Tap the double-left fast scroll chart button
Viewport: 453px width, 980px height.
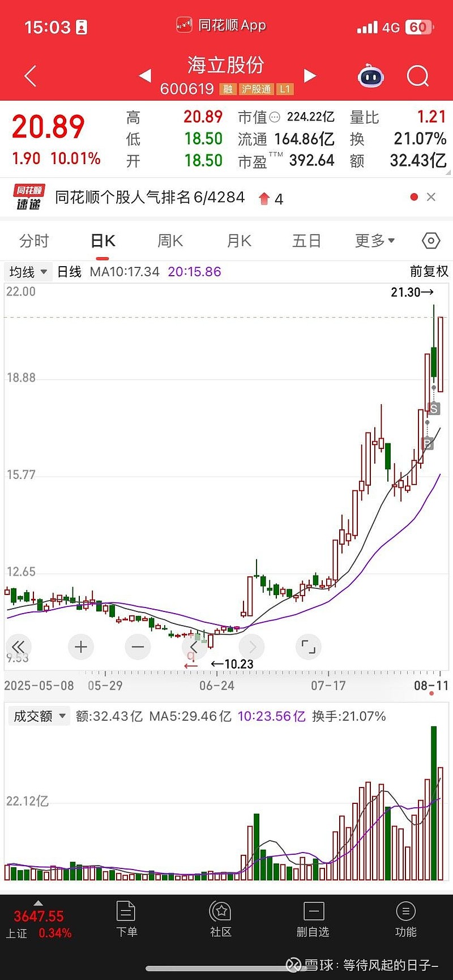click(x=18, y=647)
